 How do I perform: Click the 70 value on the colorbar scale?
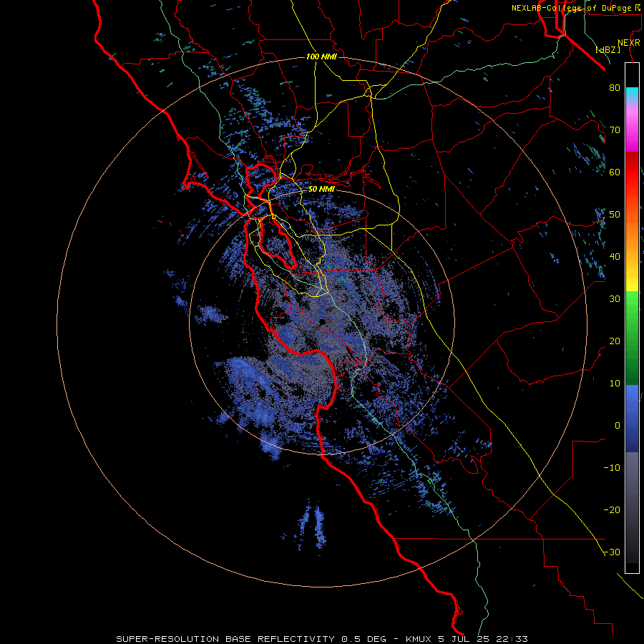(x=615, y=130)
